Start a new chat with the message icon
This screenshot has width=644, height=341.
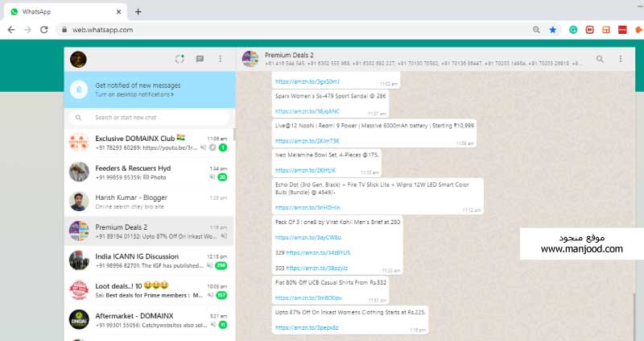pos(200,59)
